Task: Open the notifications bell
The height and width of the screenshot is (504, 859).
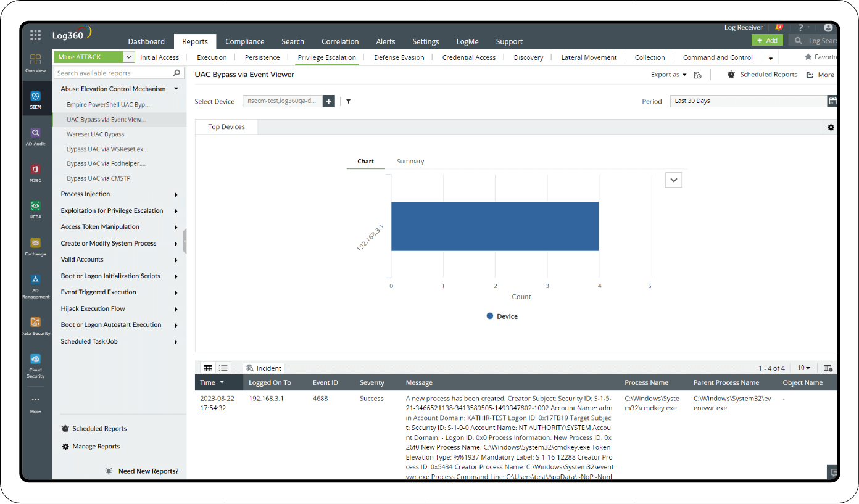Action: (x=778, y=28)
